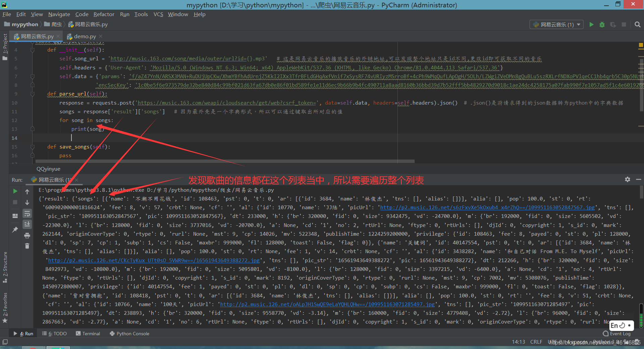The height and width of the screenshot is (349, 644).
Task: Pin the Run tab
Action: tap(15, 230)
